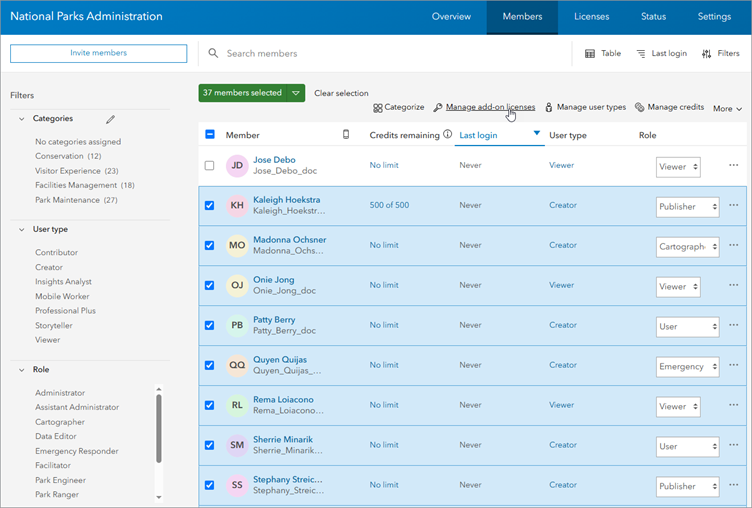Image resolution: width=752 pixels, height=508 pixels.
Task: Switch to the Licenses tab
Action: click(591, 17)
